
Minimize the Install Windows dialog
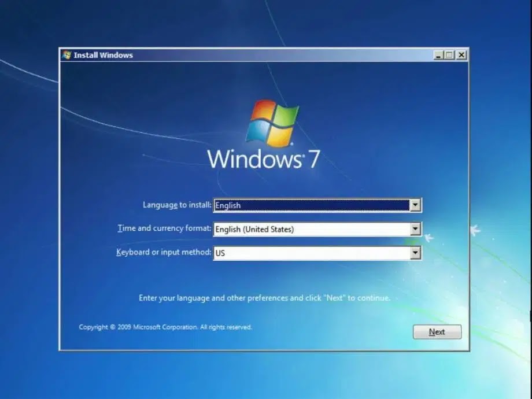click(x=438, y=55)
